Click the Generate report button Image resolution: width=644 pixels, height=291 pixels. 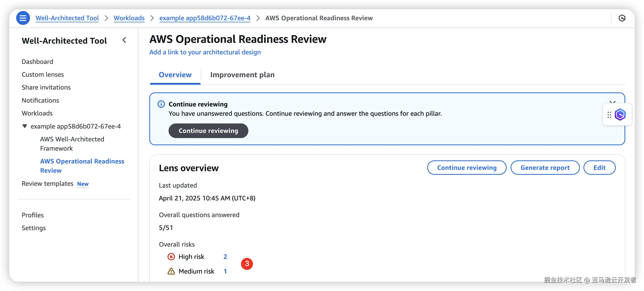545,168
